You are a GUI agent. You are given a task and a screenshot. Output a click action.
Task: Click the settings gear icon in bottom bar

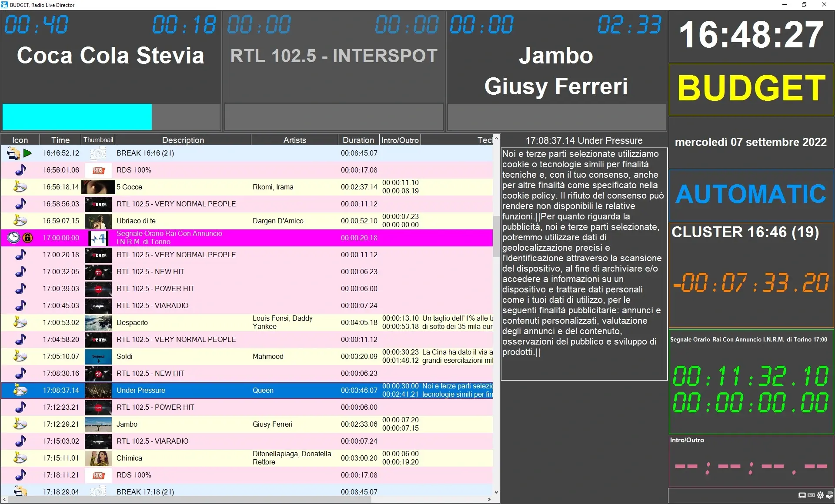[x=820, y=495]
